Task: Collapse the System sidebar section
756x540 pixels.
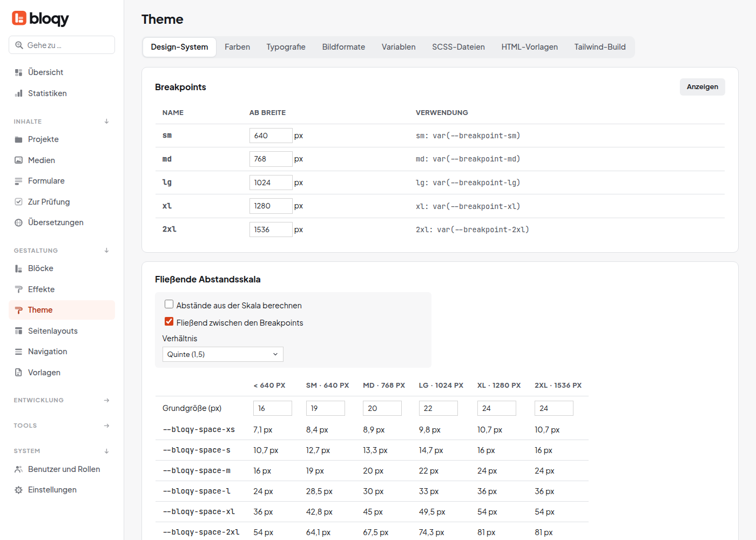Action: [106, 451]
